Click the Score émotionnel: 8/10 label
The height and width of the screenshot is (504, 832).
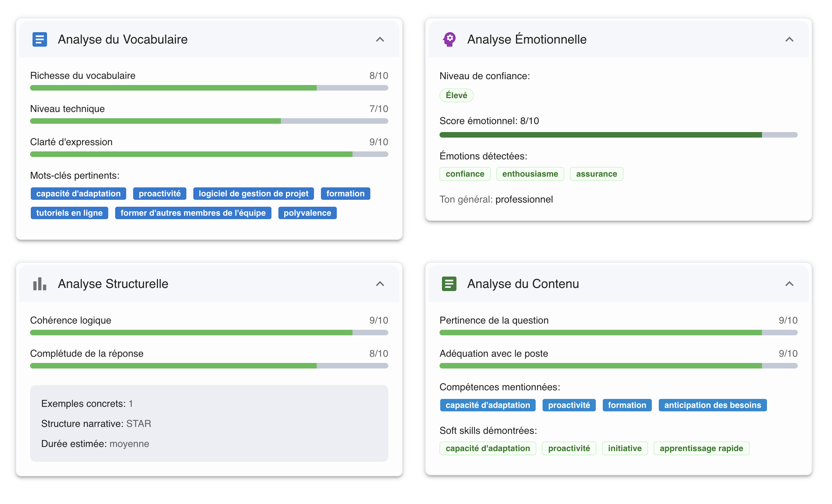tap(489, 121)
